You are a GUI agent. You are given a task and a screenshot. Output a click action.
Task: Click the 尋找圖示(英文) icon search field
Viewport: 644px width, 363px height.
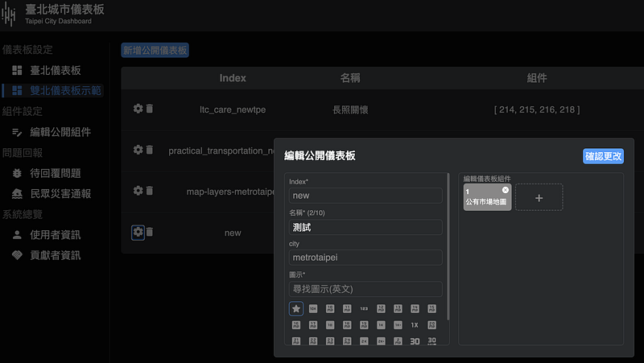point(365,289)
